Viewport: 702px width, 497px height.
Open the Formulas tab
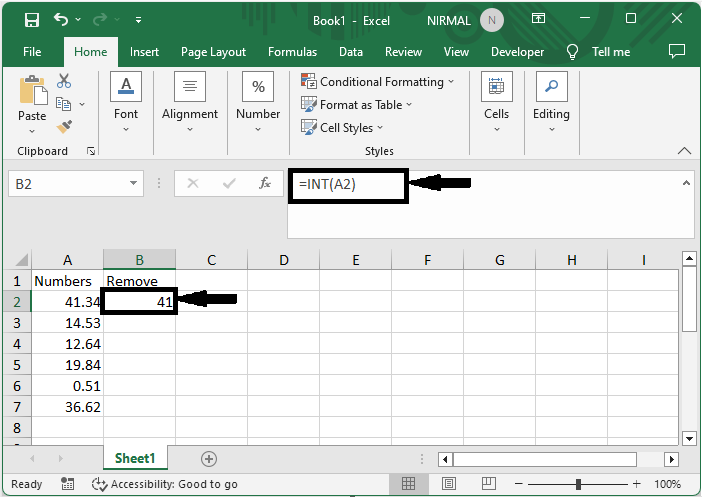pos(292,52)
